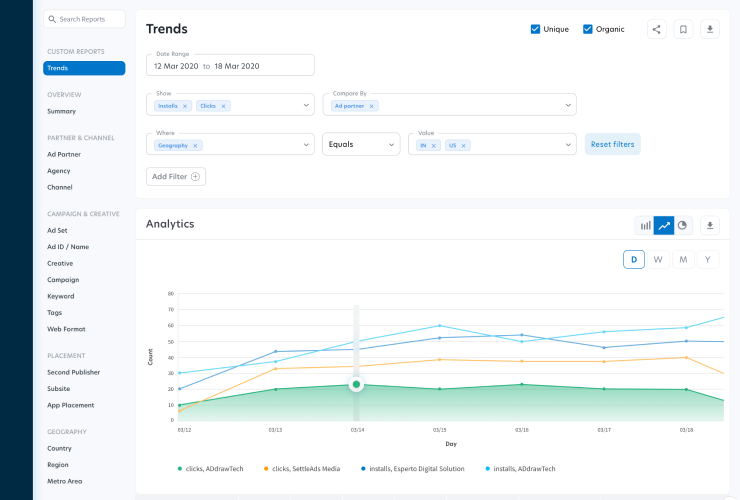Open the Metro Area report
The width and height of the screenshot is (740, 500).
(x=65, y=482)
